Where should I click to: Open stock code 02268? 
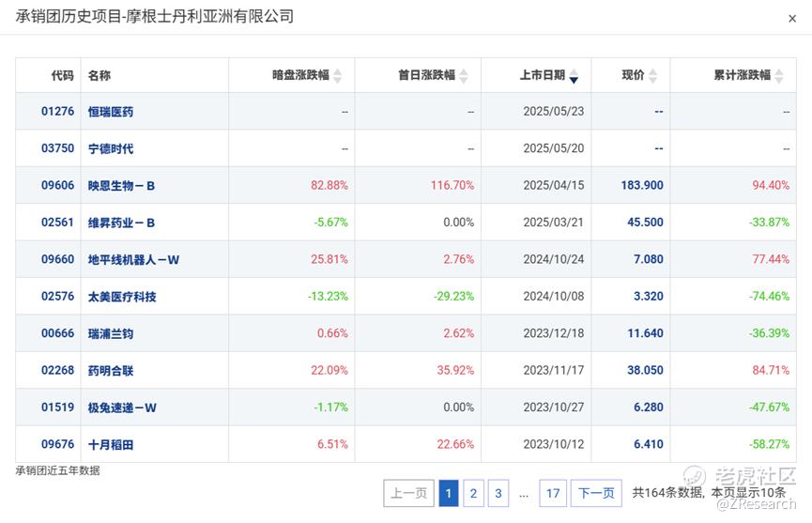[x=57, y=370]
